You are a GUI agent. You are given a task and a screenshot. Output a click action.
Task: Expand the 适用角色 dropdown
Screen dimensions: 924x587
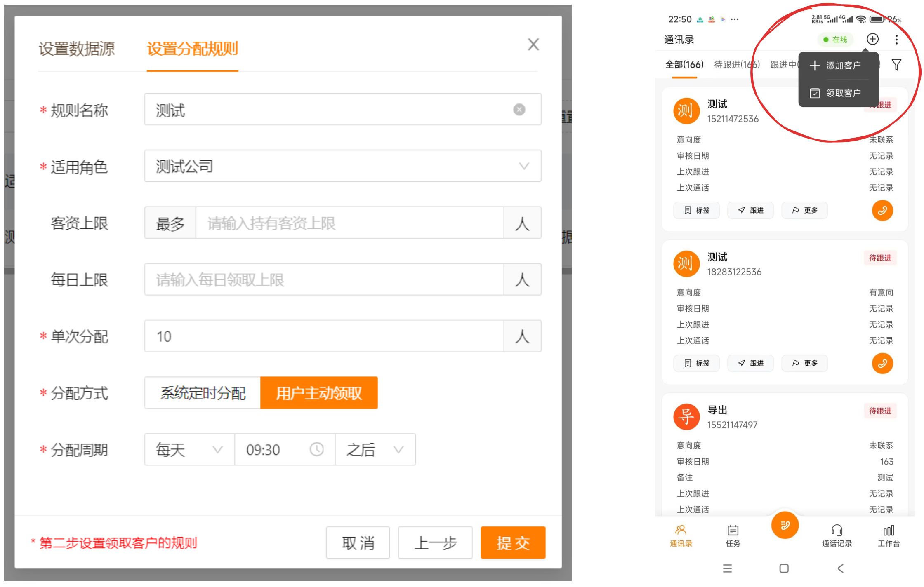coord(342,167)
